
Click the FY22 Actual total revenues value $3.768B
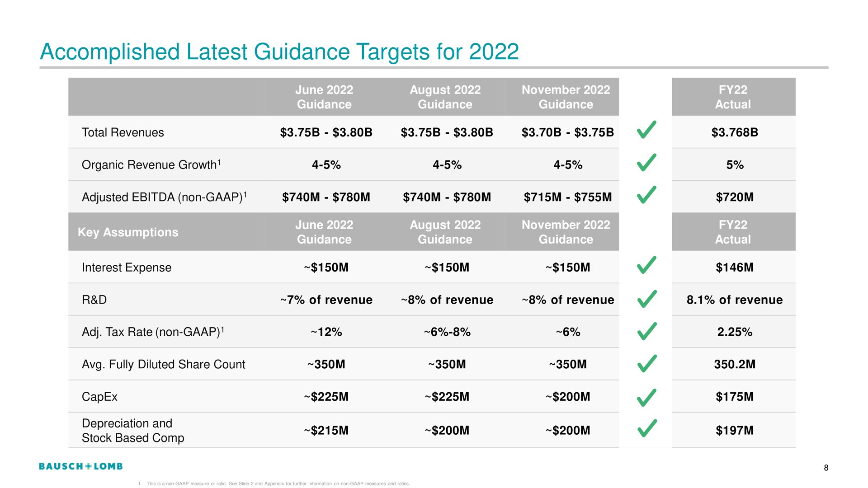click(734, 132)
